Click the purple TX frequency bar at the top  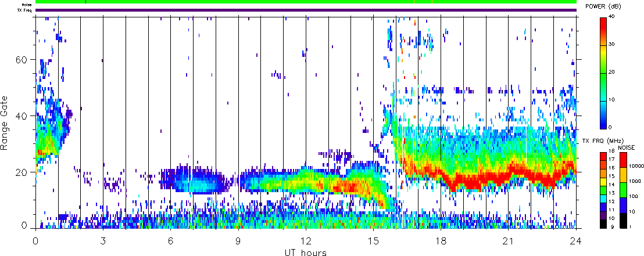click(306, 10)
